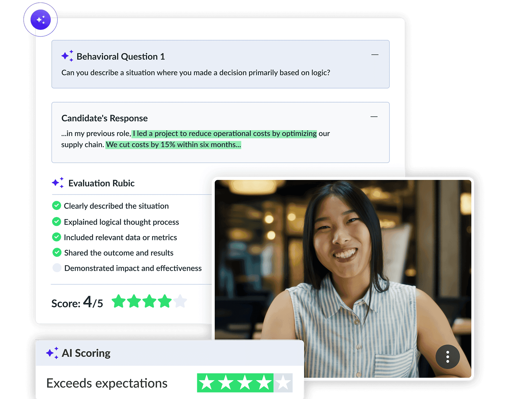Click sparkle icon beside Behavioral Question 1

tap(67, 56)
